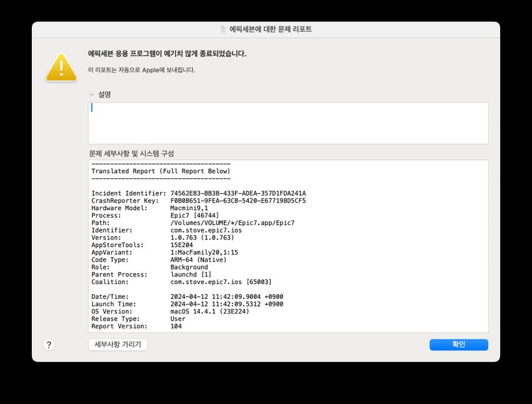This screenshot has height=404, width=532.
Task: Click the Role Background line
Action: click(150, 268)
